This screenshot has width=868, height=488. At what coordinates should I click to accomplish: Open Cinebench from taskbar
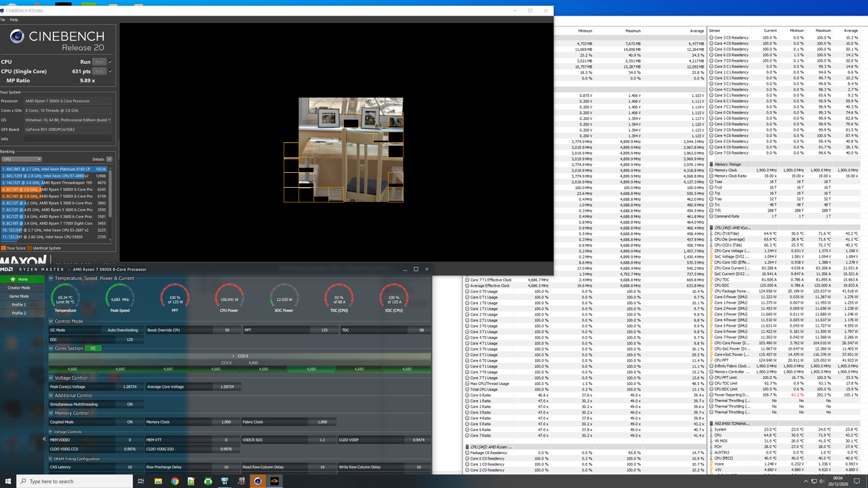(258, 481)
